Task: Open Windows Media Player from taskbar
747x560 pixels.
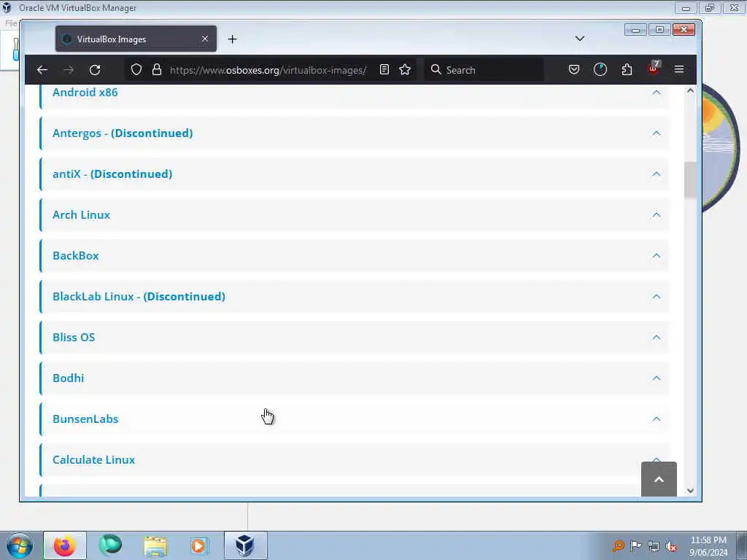Action: pos(198,546)
